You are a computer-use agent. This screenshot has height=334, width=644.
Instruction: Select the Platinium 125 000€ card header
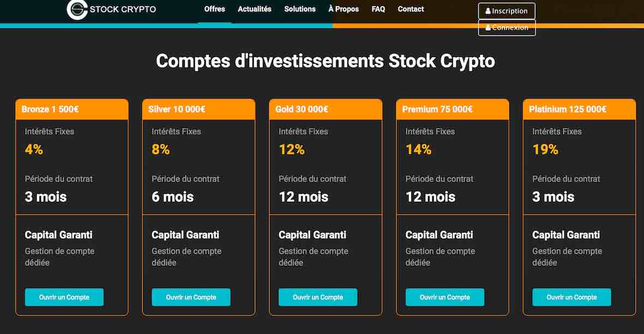pyautogui.click(x=580, y=109)
